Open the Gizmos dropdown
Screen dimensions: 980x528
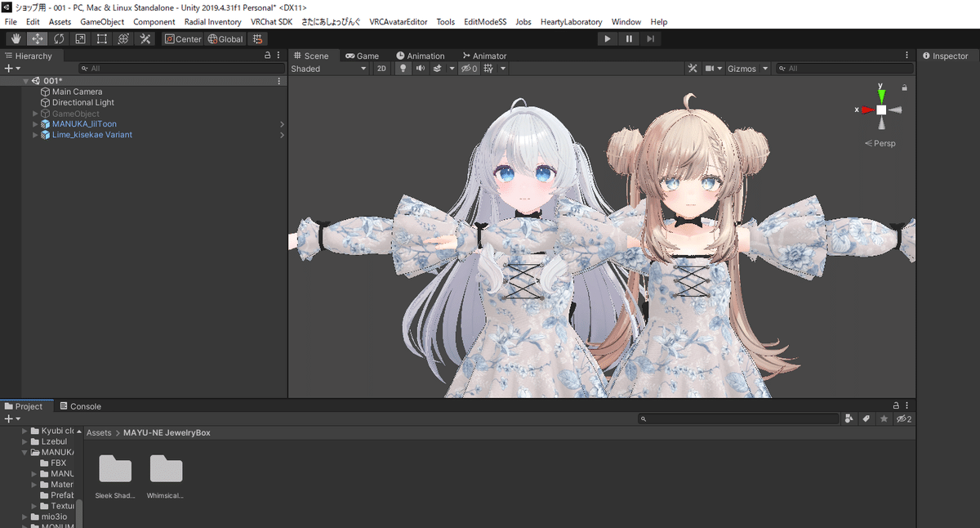(744, 68)
